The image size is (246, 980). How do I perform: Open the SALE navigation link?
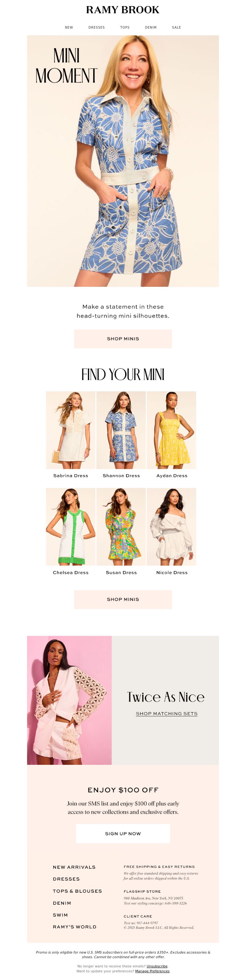click(176, 27)
